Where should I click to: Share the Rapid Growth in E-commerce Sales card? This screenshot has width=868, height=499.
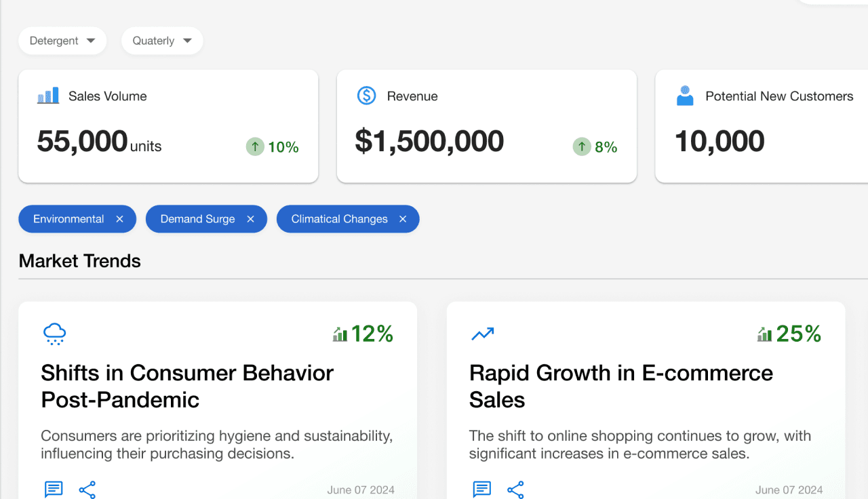[516, 490]
